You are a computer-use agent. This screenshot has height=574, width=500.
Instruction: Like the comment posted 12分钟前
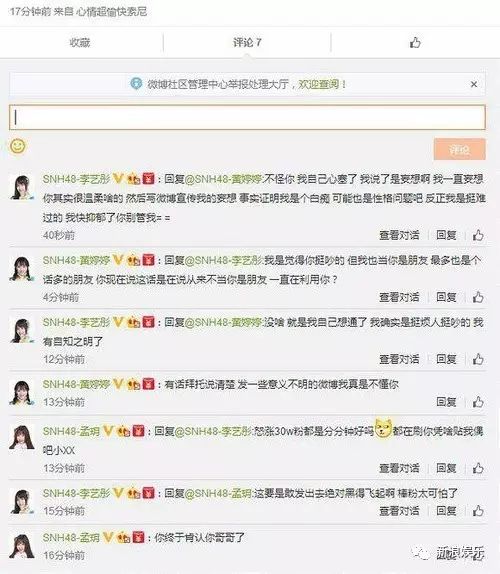[478, 359]
